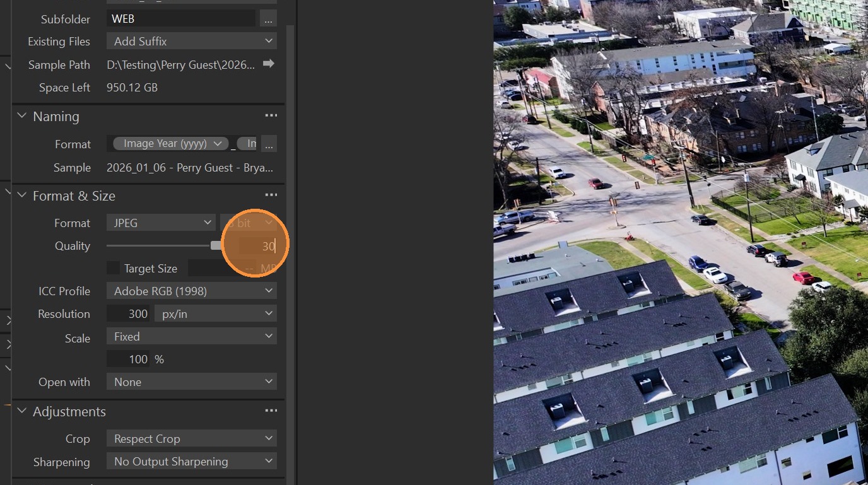
Task: Click the Resolution field showing 300
Action: 128,313
